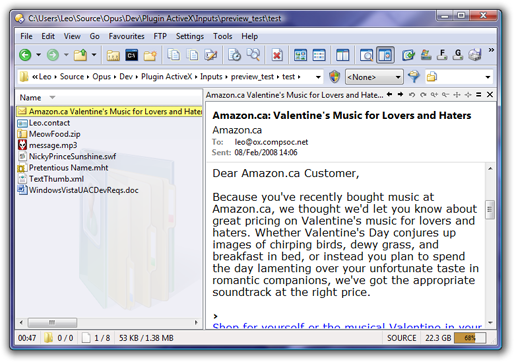Close the viewer pane with X
The width and height of the screenshot is (514, 362).
[490, 95]
